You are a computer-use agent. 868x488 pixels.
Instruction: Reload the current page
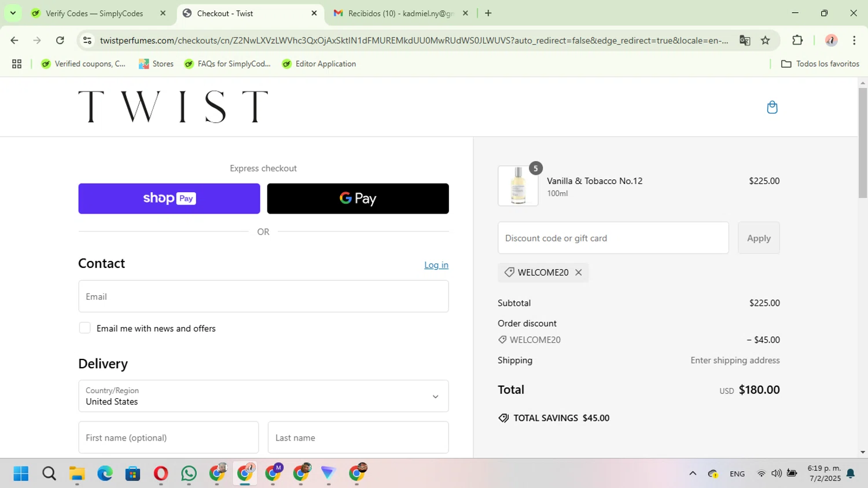60,41
